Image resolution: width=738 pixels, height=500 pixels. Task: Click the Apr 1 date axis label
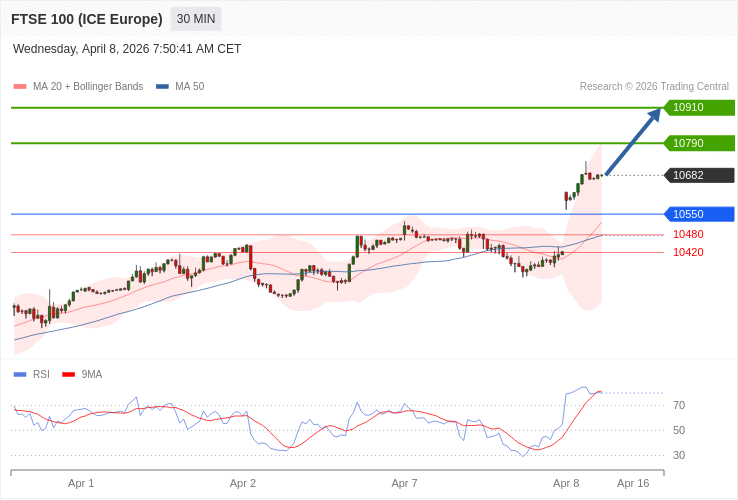(x=81, y=483)
